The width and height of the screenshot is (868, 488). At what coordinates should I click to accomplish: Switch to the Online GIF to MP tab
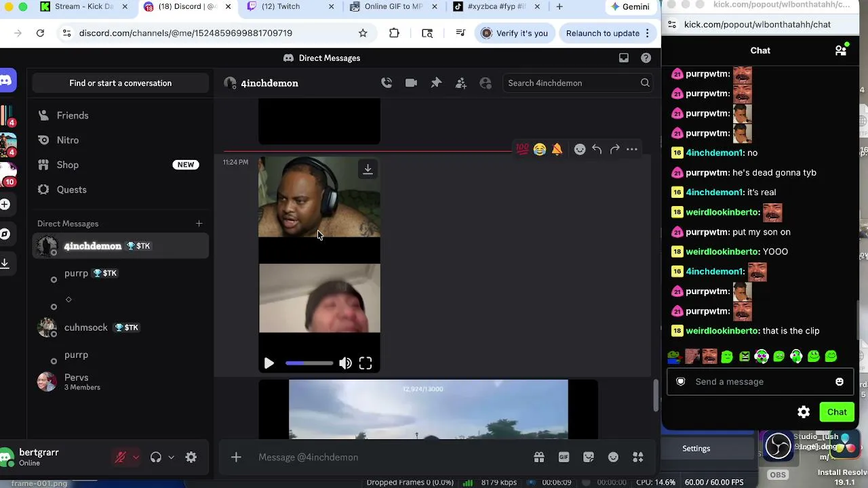393,7
